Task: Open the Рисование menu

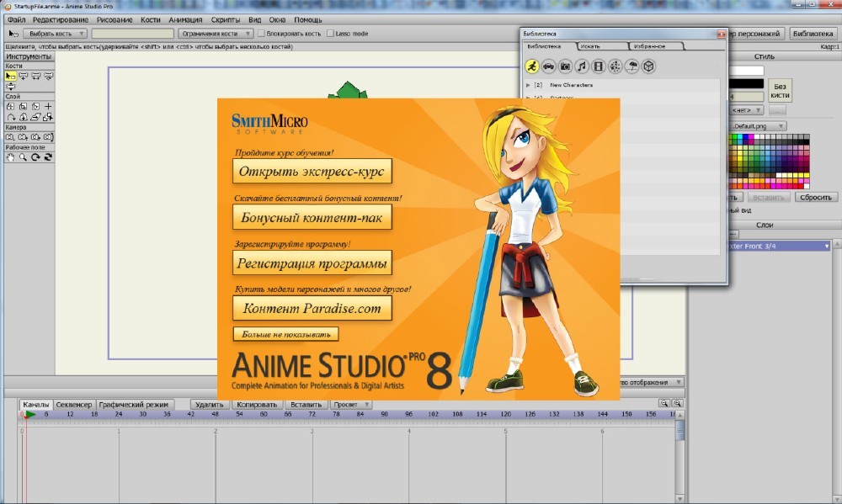Action: pos(115,20)
